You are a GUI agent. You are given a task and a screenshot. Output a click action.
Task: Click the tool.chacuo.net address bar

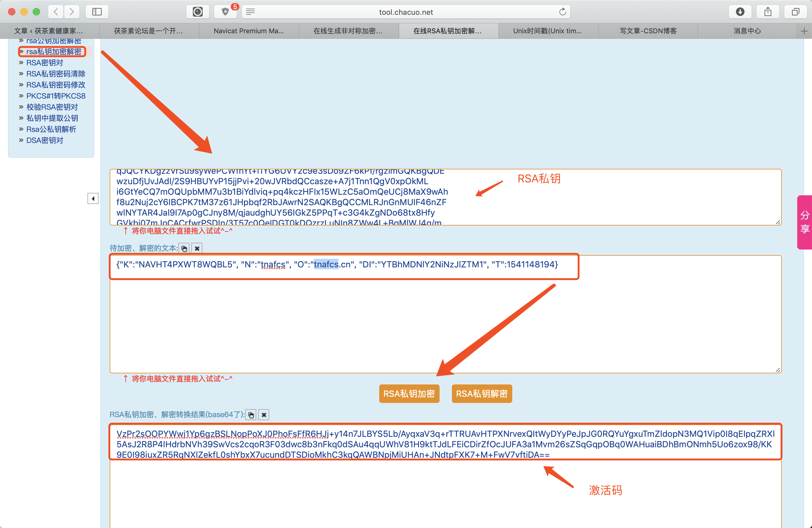pyautogui.click(x=406, y=12)
